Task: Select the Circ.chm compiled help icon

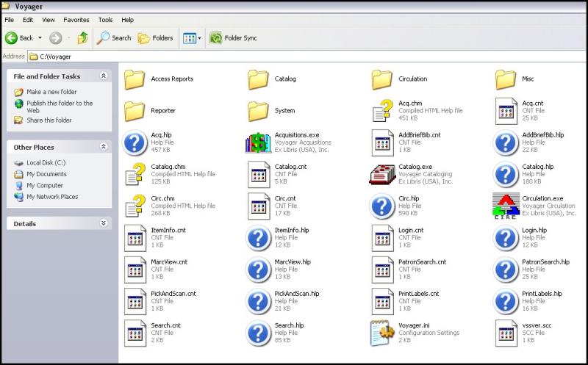Action: [135, 206]
